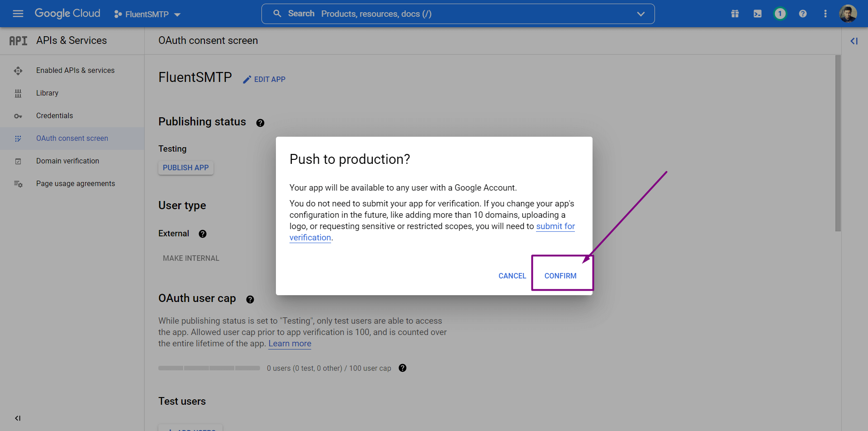
Task: Click the OAuth consent screen page title
Action: point(208,41)
